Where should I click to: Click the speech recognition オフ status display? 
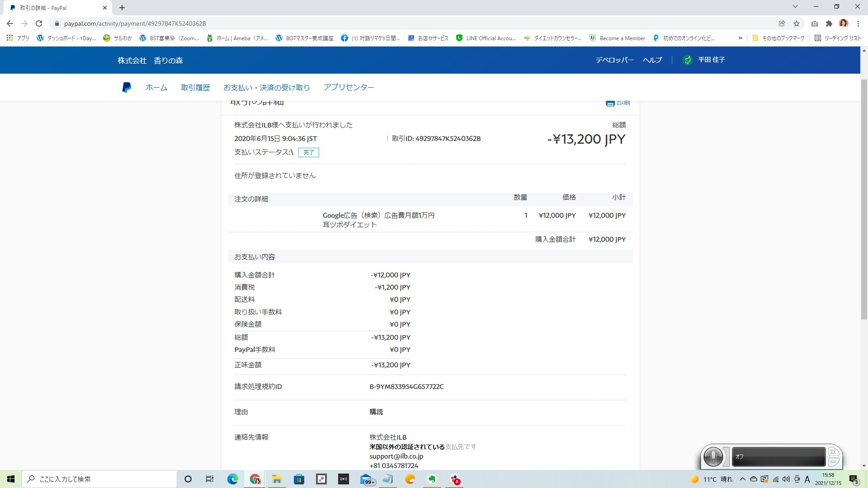tap(778, 456)
